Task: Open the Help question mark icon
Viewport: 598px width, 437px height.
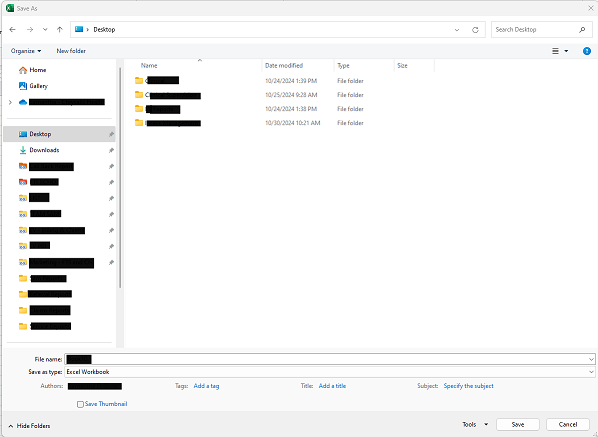Action: point(587,51)
